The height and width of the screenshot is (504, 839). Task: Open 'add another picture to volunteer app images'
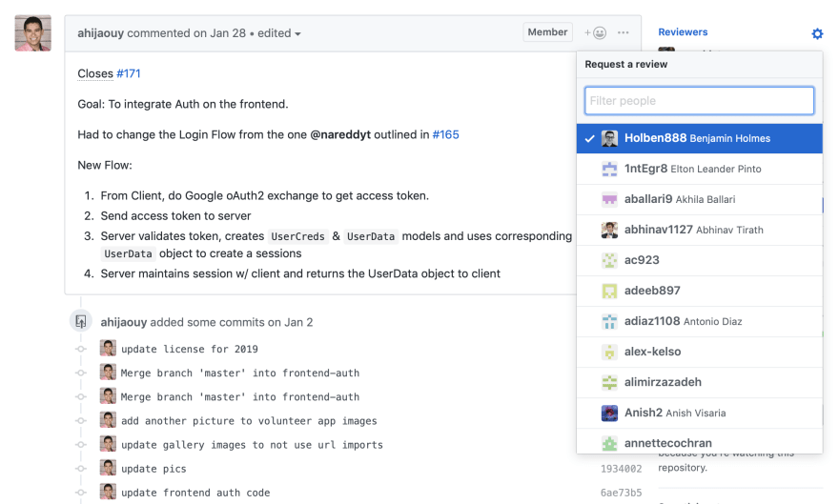point(249,421)
